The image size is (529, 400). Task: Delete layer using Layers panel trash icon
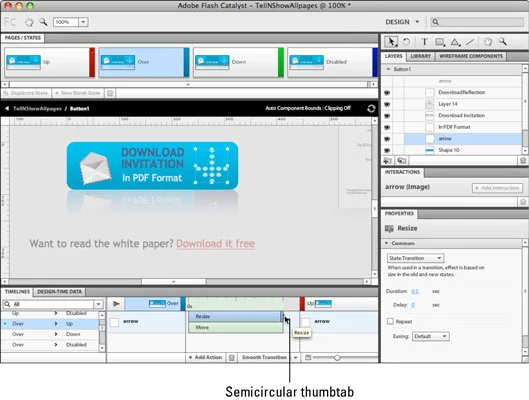click(523, 161)
